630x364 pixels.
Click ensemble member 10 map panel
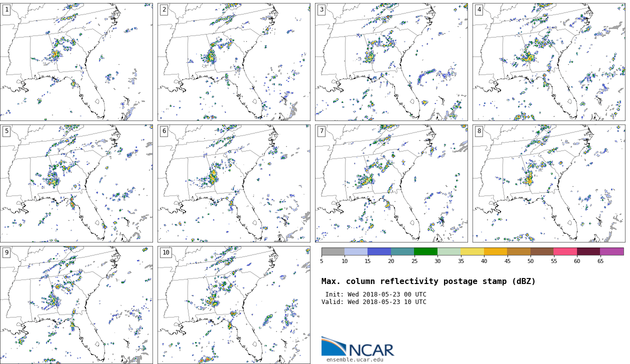[233, 305]
